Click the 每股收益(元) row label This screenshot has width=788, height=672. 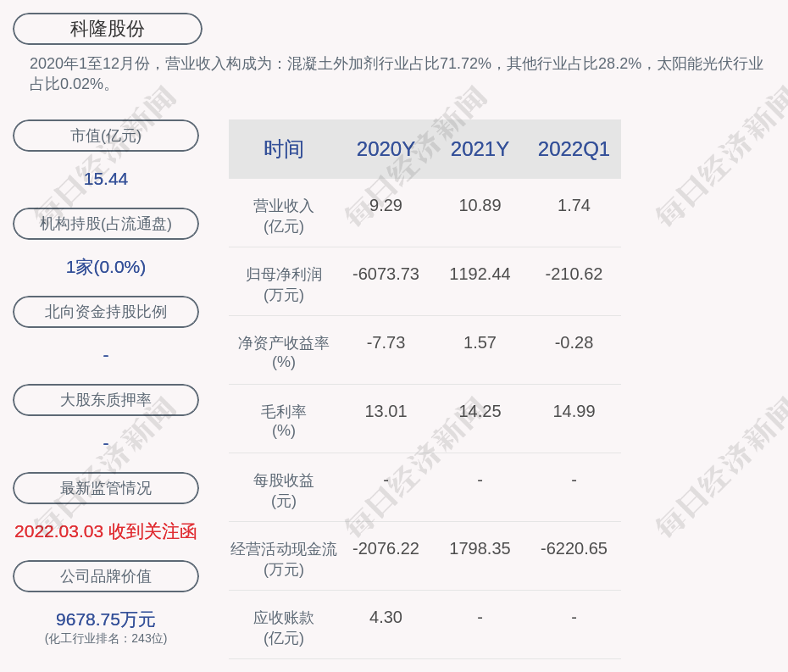pyautogui.click(x=284, y=491)
